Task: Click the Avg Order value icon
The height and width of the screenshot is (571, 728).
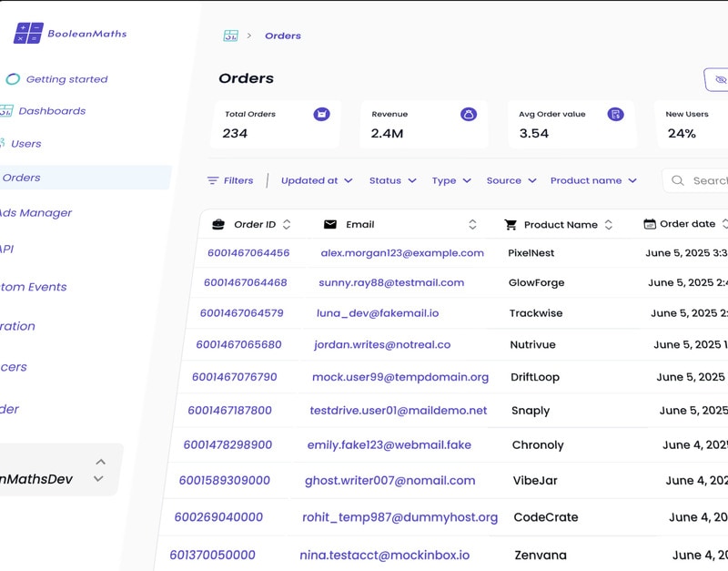Action: [616, 114]
